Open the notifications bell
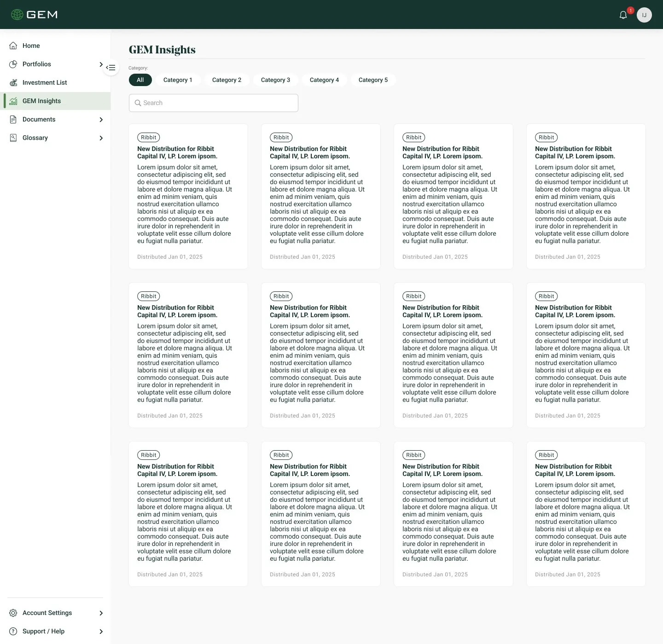Viewport: 663px width, 644px height. [x=623, y=15]
